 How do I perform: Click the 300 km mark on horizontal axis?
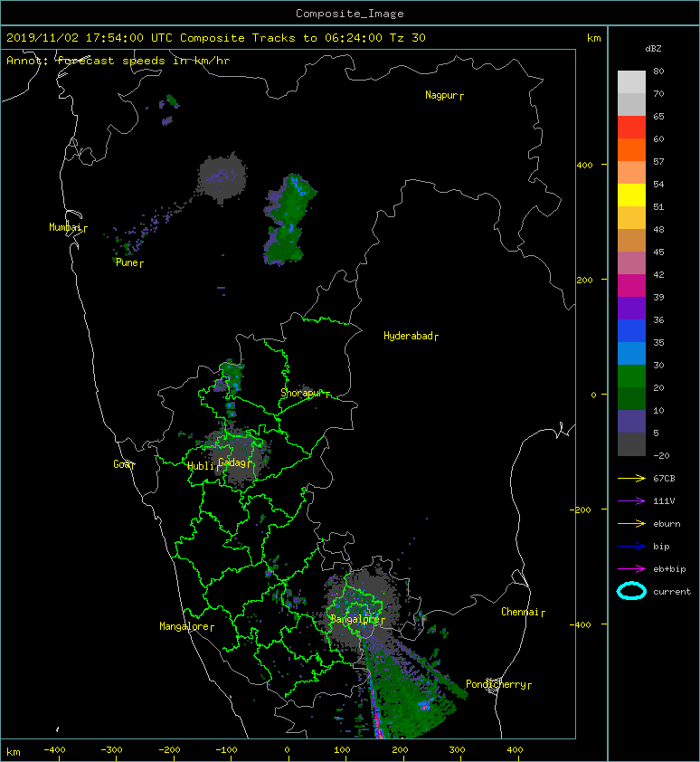pyautogui.click(x=457, y=750)
